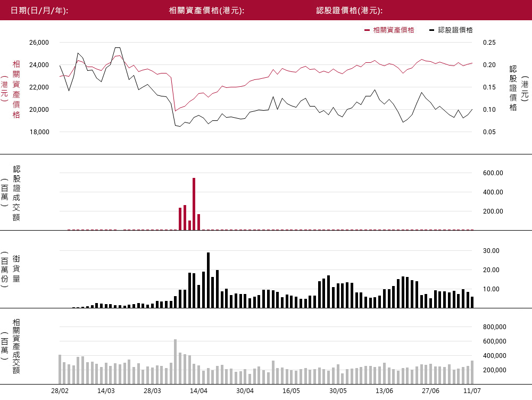Click the 400.00 warrant turnover axis label
Viewport: 532px width, 400px height.
point(493,192)
